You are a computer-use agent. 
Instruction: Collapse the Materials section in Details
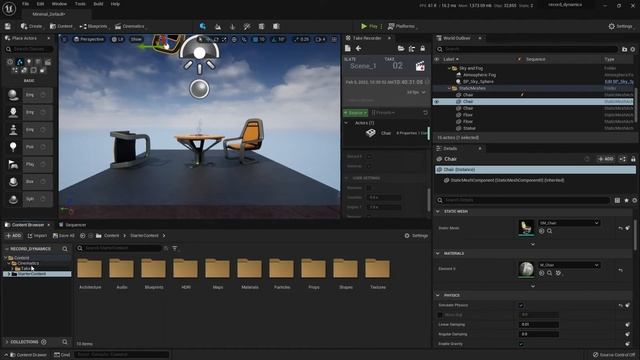pyautogui.click(x=438, y=253)
